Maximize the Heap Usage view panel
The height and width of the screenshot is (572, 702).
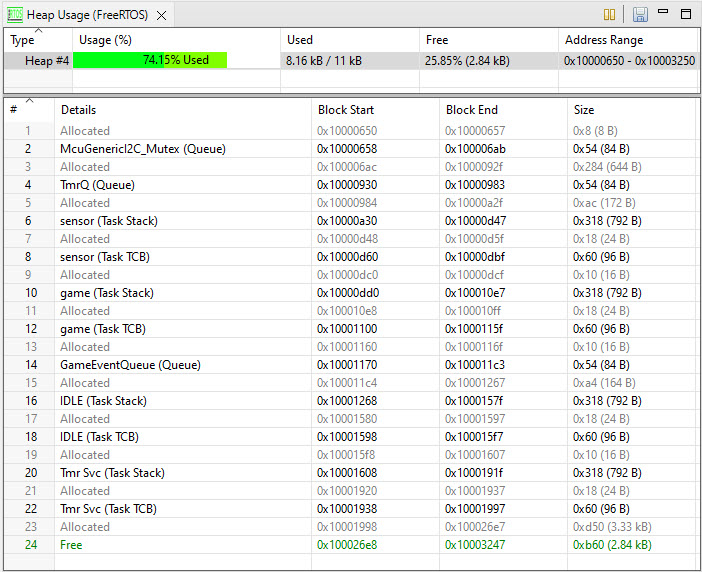pyautogui.click(x=686, y=14)
